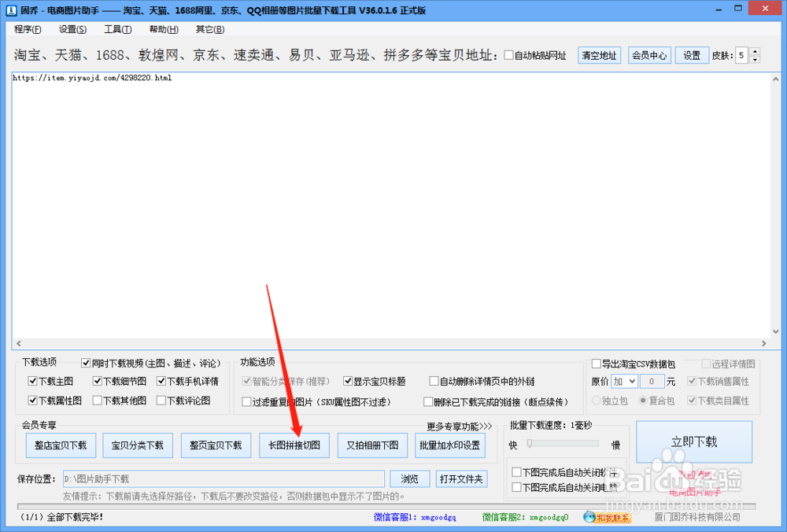Click 立即下载 button
Screen dimensions: 787x532
[694, 441]
